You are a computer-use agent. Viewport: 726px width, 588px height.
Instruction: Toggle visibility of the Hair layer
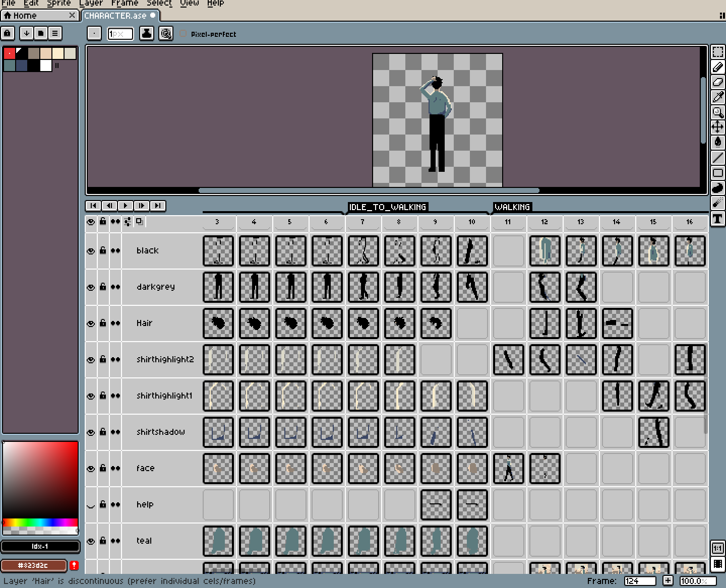click(91, 323)
